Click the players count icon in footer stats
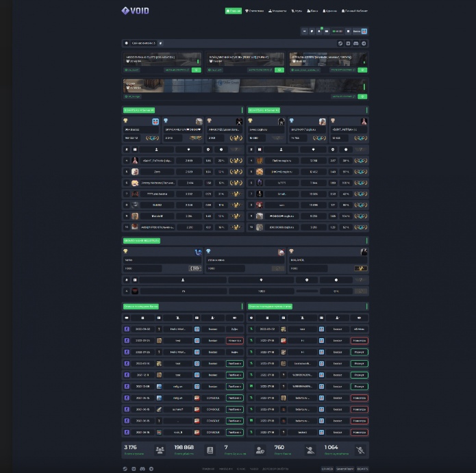Image resolution: width=476 pixels, height=473 pixels. 160,450
